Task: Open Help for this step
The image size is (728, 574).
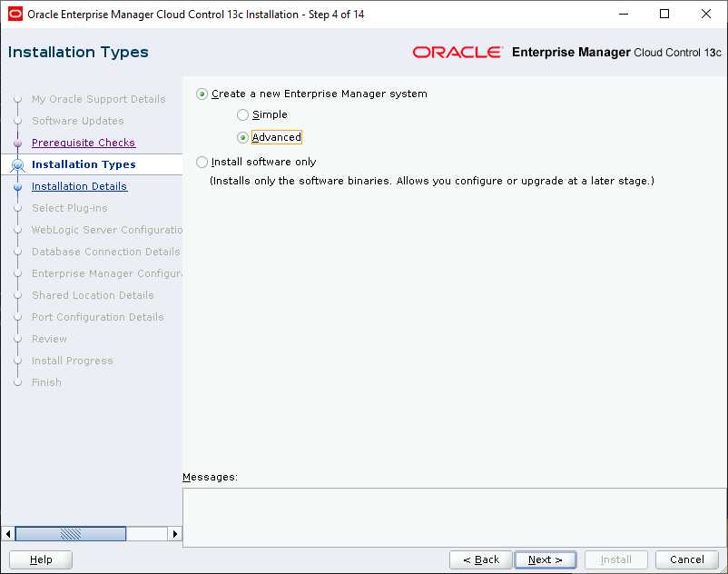Action: [x=41, y=559]
